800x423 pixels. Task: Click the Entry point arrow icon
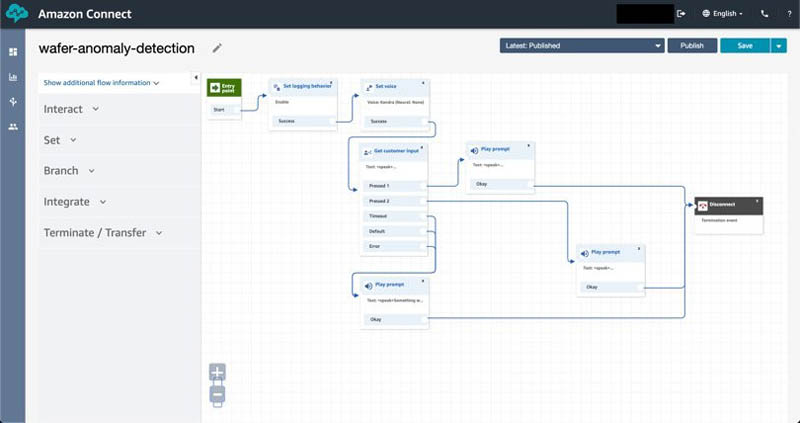214,88
